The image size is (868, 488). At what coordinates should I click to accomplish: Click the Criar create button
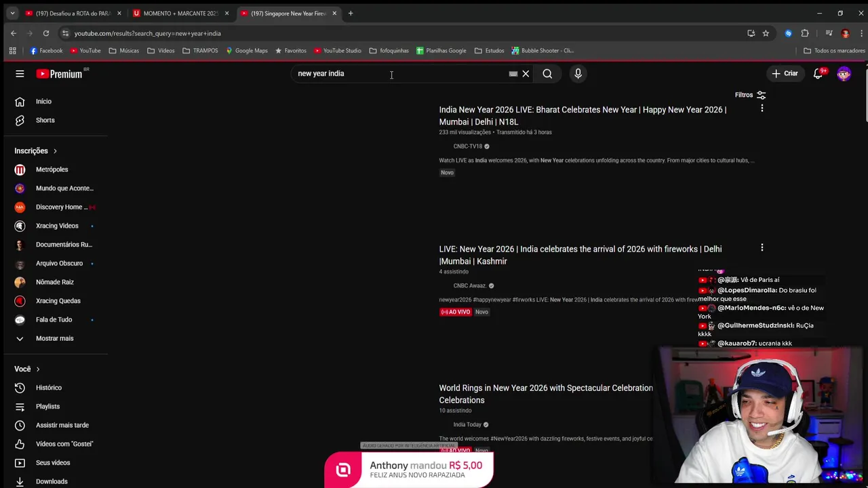pyautogui.click(x=785, y=73)
